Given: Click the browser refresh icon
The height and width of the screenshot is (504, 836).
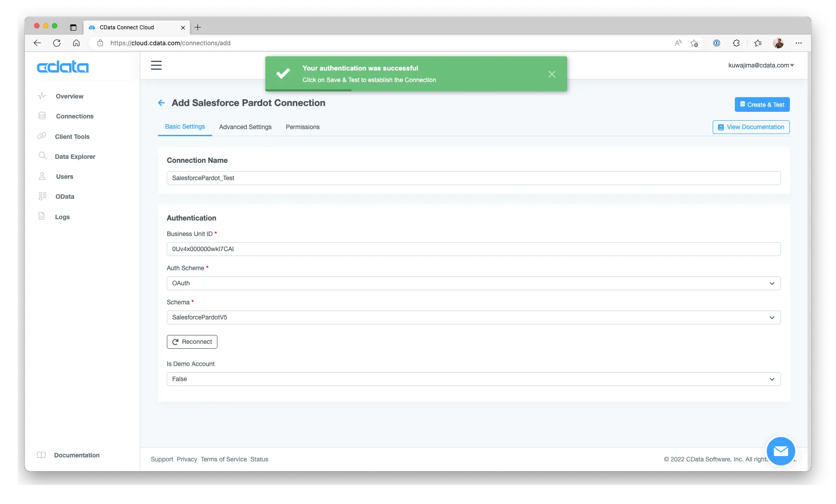Looking at the screenshot, I should (57, 43).
